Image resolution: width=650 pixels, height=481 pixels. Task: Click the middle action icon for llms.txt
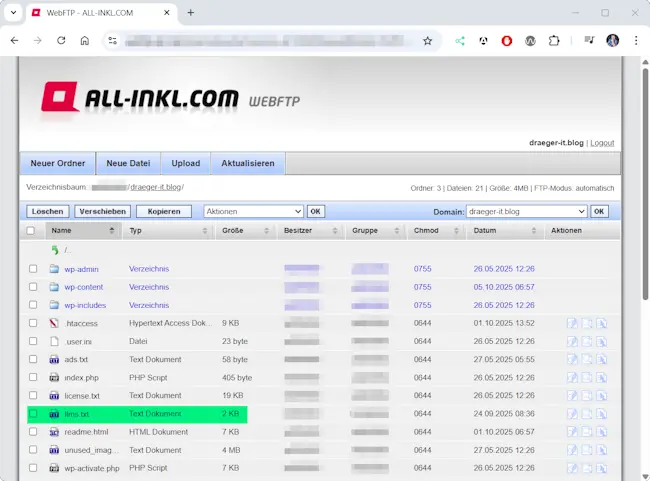[x=587, y=413]
